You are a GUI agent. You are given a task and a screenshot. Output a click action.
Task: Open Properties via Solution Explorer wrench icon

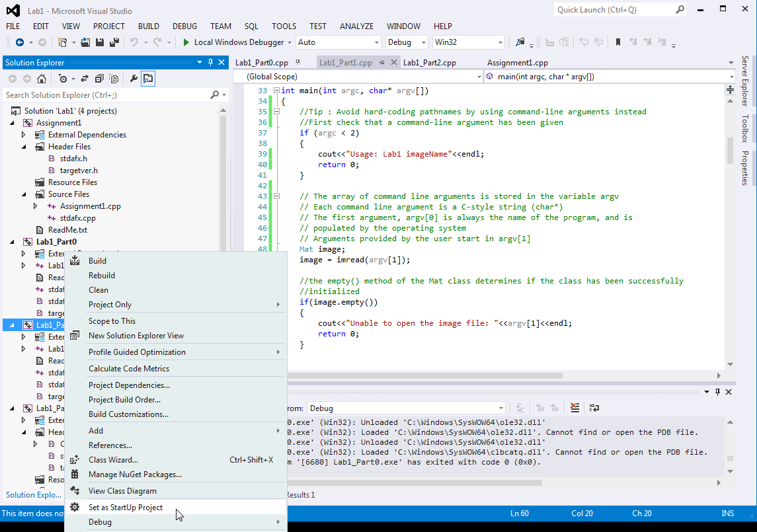134,78
